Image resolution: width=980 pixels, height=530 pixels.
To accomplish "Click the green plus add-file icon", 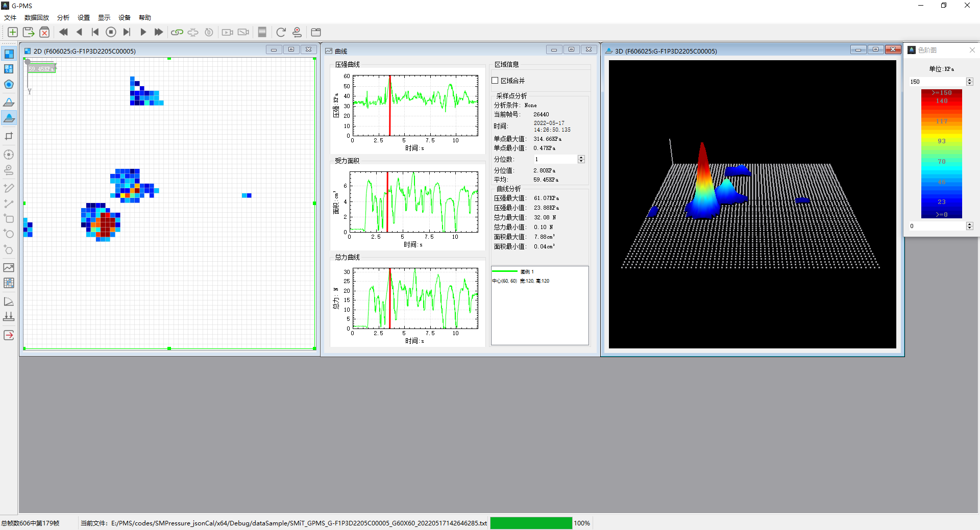I will pos(13,32).
